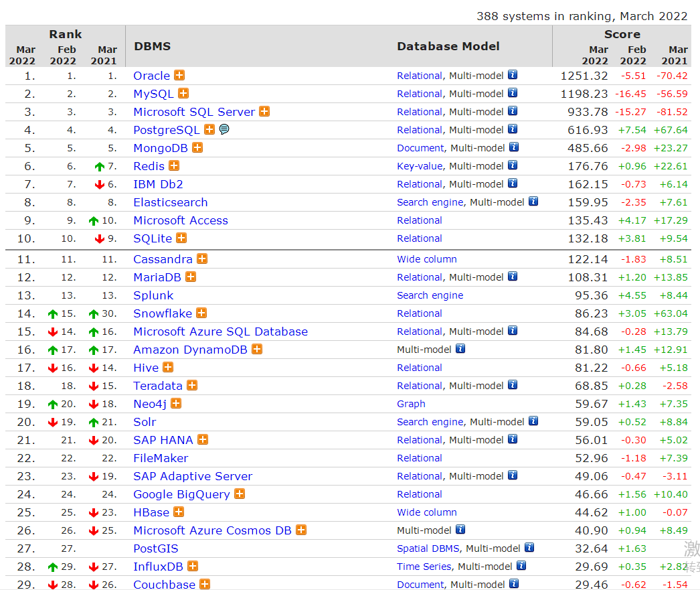This screenshot has height=590, width=700.
Task: Click the Relational link in the Snowflake row
Action: click(420, 313)
